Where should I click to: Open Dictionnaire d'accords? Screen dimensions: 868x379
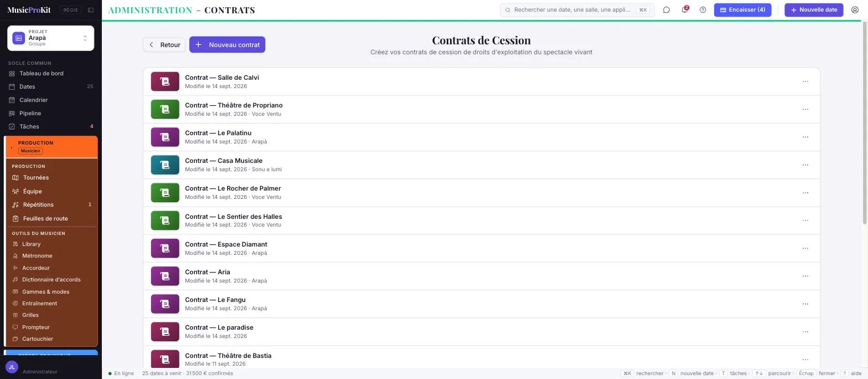[x=51, y=280]
